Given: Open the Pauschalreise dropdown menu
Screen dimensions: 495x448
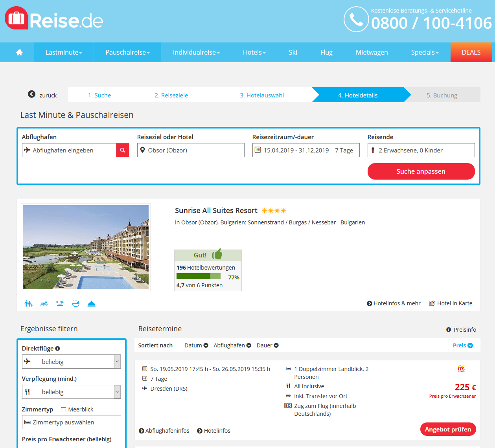Looking at the screenshot, I should [x=127, y=52].
